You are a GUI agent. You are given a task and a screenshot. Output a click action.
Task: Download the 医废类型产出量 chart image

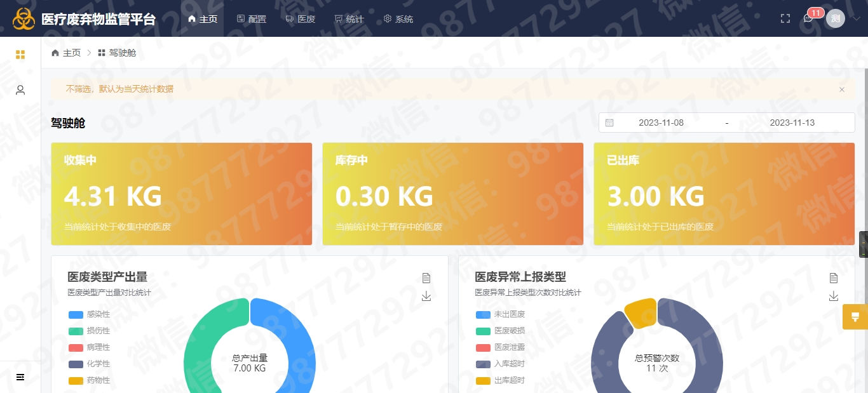point(426,295)
